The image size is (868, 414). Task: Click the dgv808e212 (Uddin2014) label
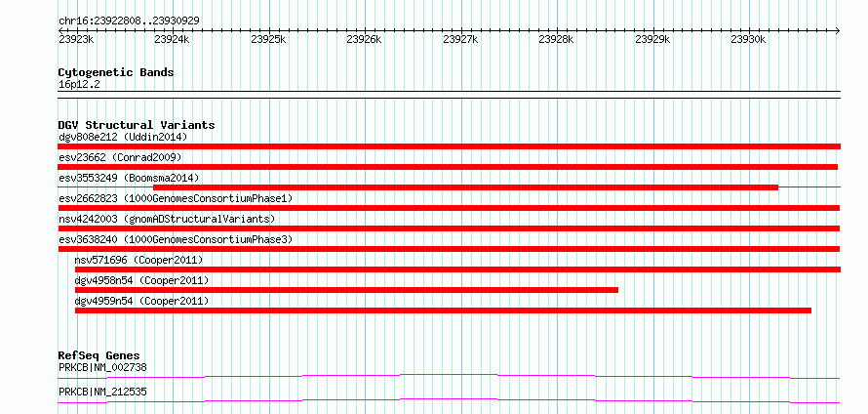[123, 137]
